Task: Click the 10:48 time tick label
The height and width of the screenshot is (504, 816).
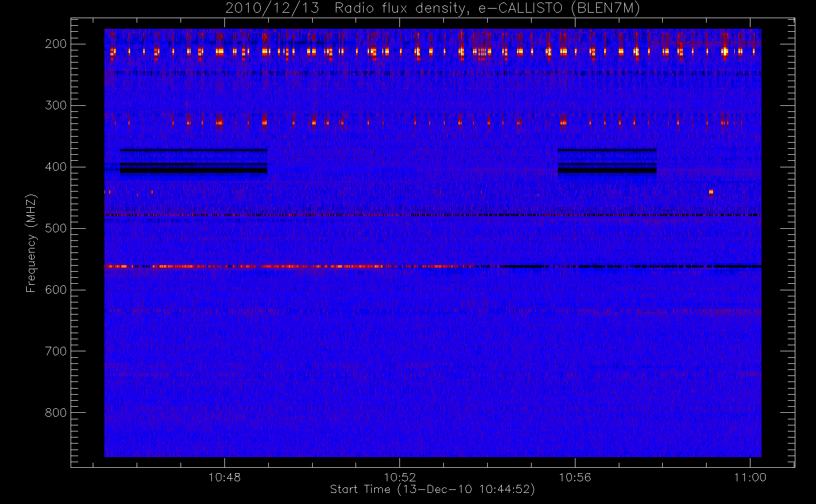Action: point(224,477)
